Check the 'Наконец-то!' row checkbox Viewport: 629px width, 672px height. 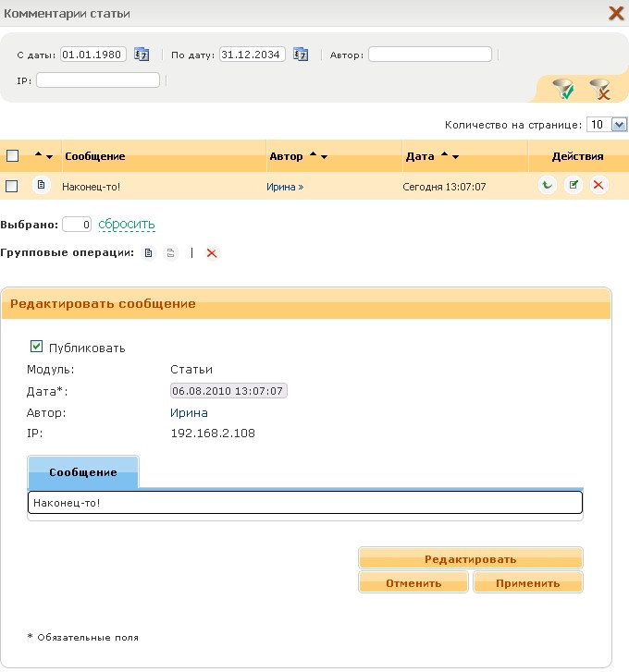coord(12,186)
